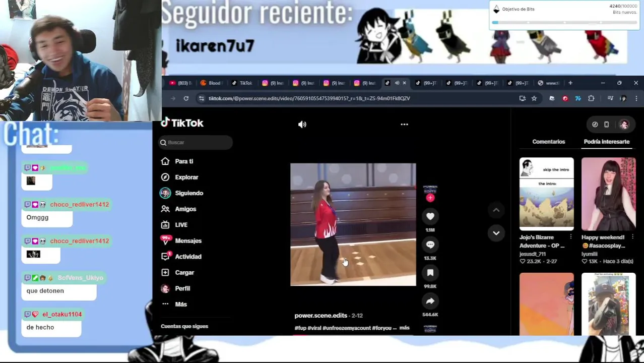Click chat username choco_redliver1412 above Omggg
Screen dimensions: 644x363
pos(80,204)
